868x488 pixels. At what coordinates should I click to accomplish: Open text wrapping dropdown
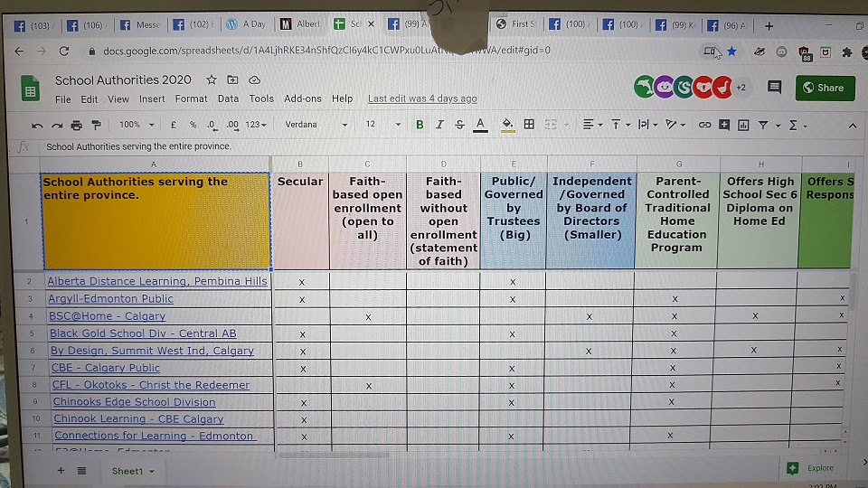[647, 125]
